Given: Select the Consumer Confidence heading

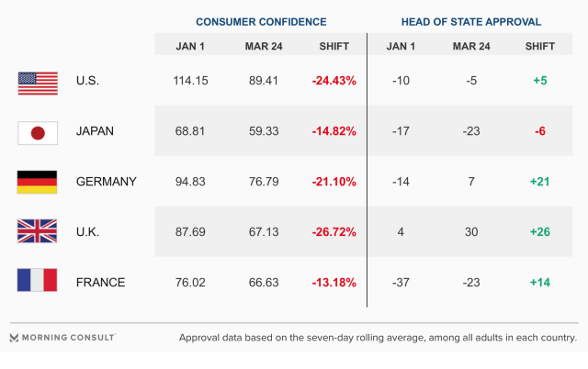Looking at the screenshot, I should pyautogui.click(x=259, y=21).
